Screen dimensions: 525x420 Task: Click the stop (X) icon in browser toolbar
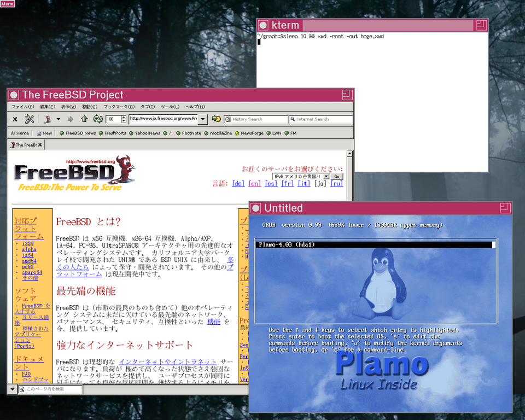pos(15,119)
